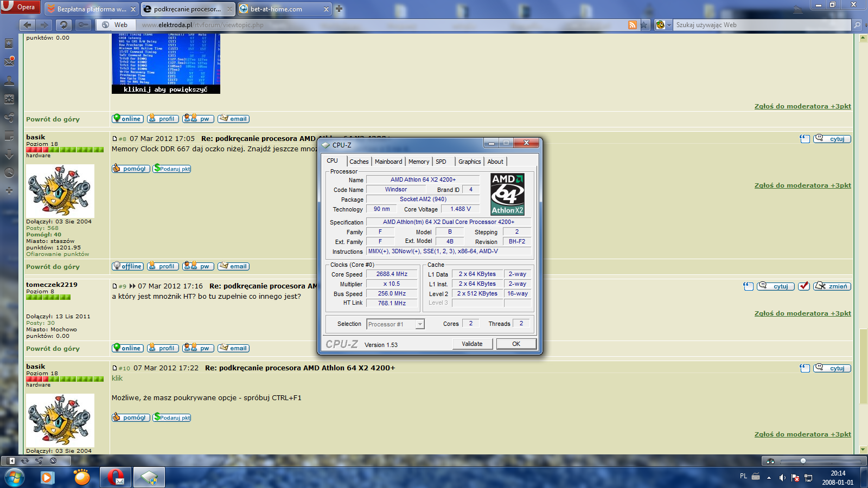Show hidden tray icons with the arrow
Screen dimensions: 868x488
coord(769,478)
